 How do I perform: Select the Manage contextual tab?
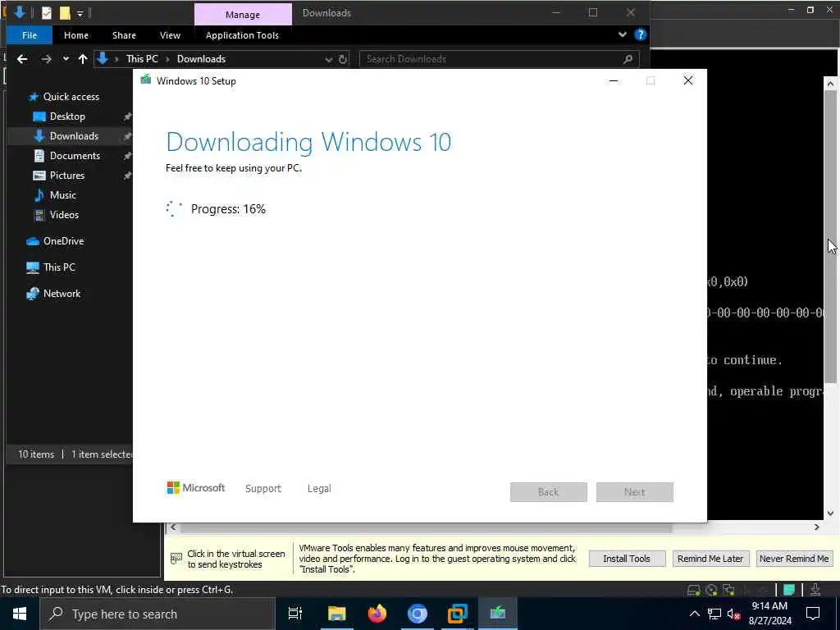(x=243, y=15)
